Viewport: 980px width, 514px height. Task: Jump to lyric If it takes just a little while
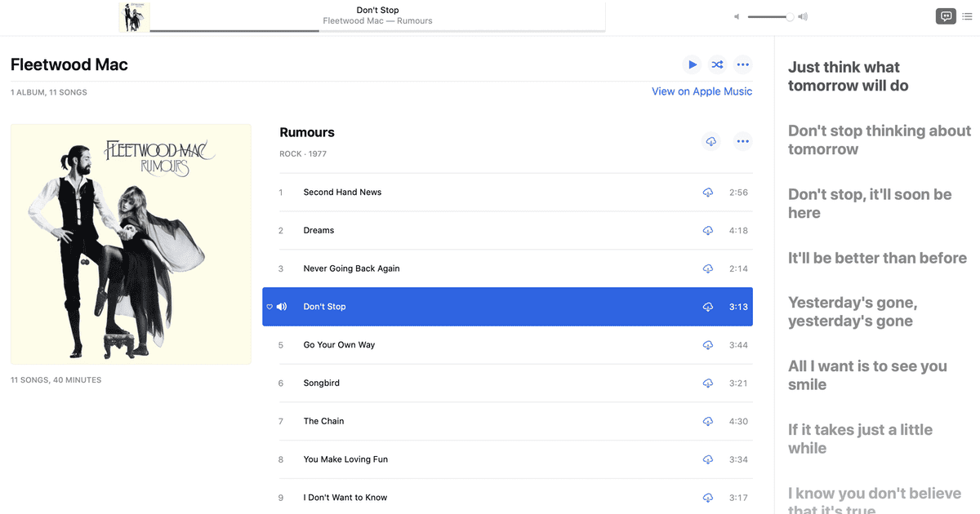coord(860,439)
